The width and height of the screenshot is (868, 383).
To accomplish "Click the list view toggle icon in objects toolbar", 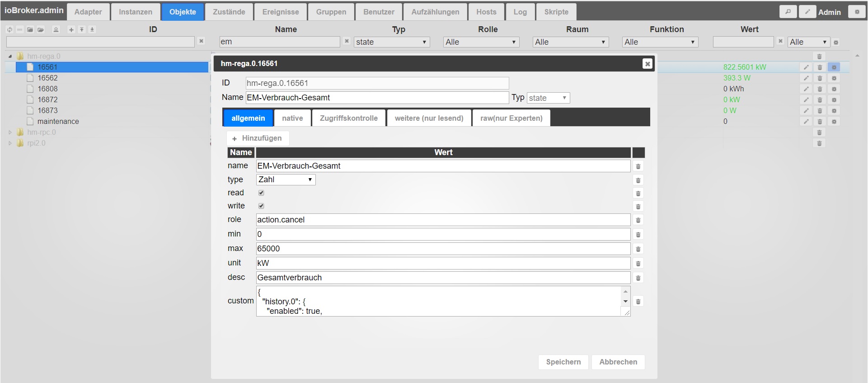I will 19,29.
